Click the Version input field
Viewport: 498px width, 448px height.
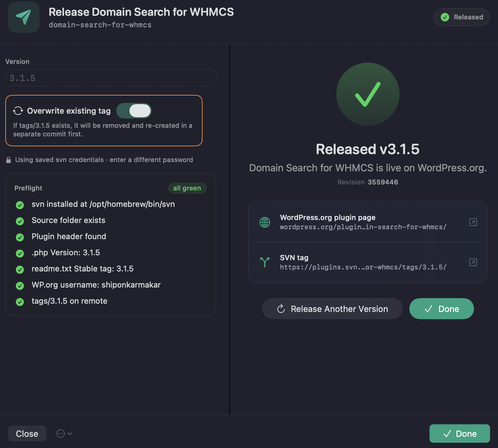(111, 78)
